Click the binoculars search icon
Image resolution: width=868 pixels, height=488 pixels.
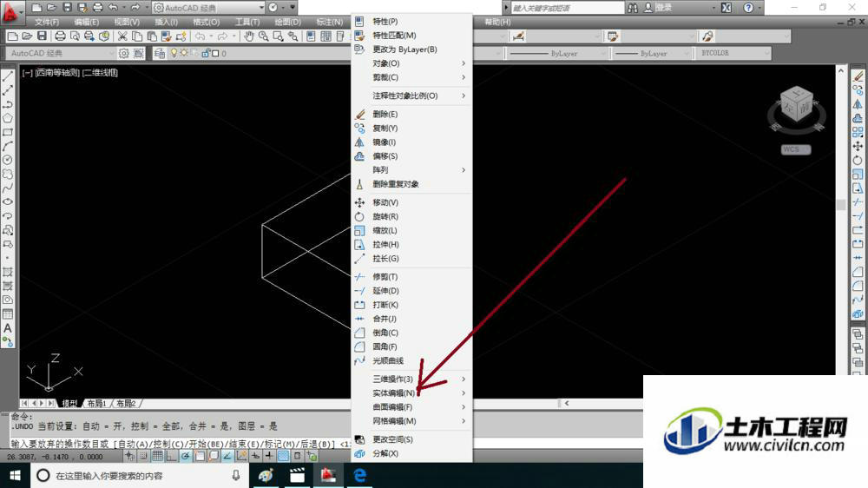633,8
